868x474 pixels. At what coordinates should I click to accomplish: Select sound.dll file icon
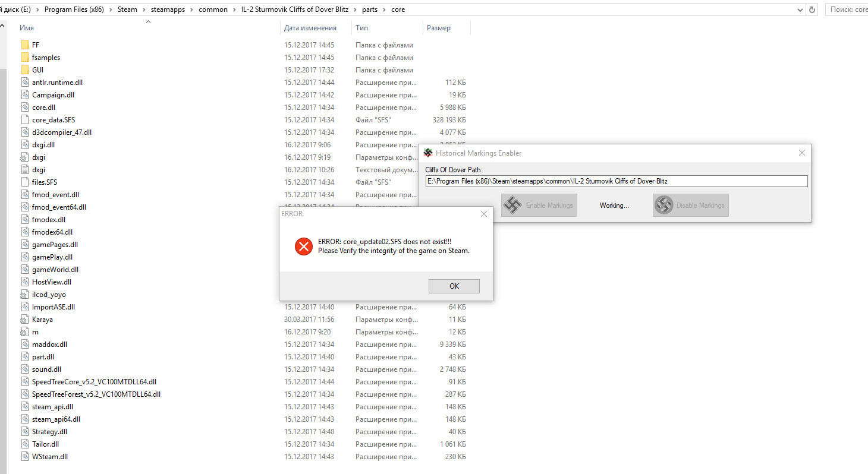tap(24, 369)
